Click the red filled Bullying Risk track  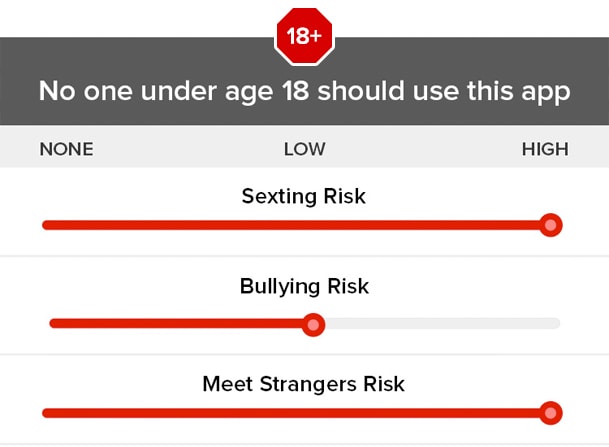[176, 324]
